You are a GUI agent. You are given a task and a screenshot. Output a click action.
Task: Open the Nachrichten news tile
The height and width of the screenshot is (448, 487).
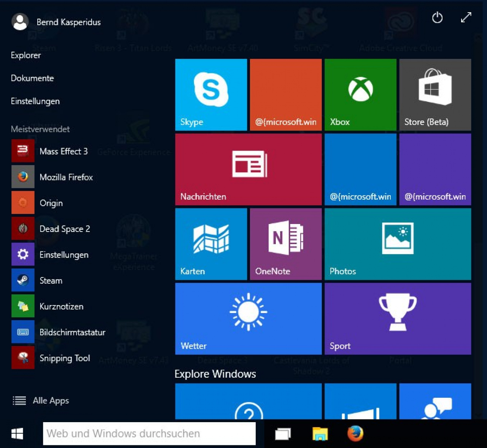(248, 169)
